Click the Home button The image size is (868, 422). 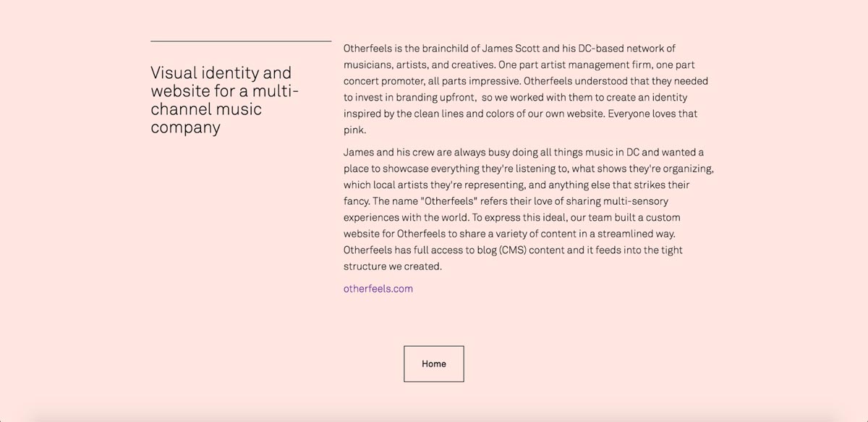coord(434,364)
